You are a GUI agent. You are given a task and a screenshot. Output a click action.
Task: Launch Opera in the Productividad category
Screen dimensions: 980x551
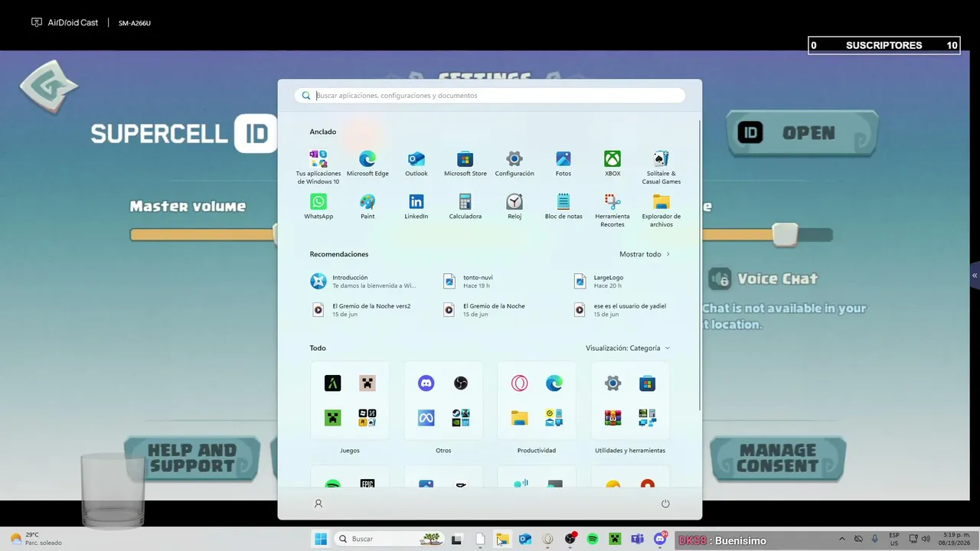point(520,383)
